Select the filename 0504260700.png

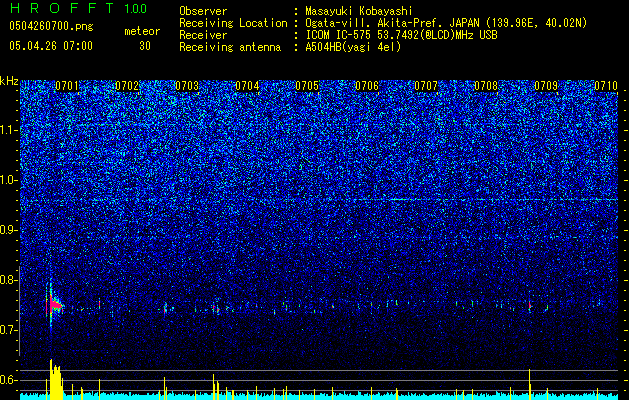pyautogui.click(x=51, y=26)
